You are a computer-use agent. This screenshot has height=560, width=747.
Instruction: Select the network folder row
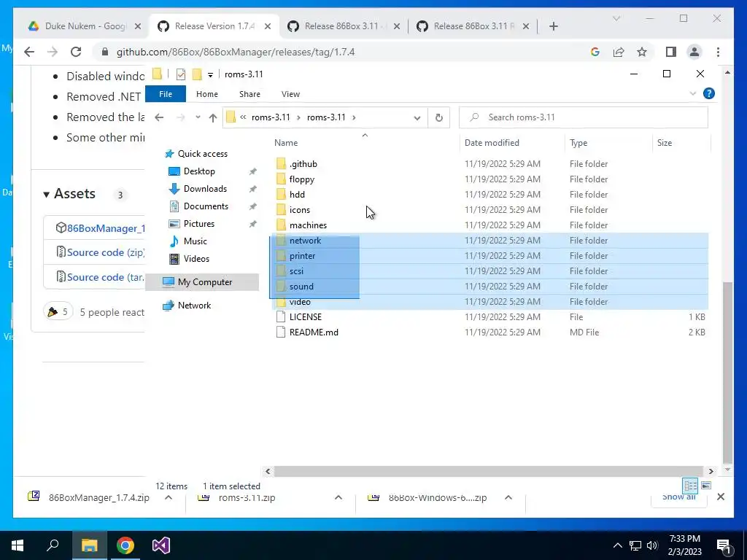click(x=489, y=241)
